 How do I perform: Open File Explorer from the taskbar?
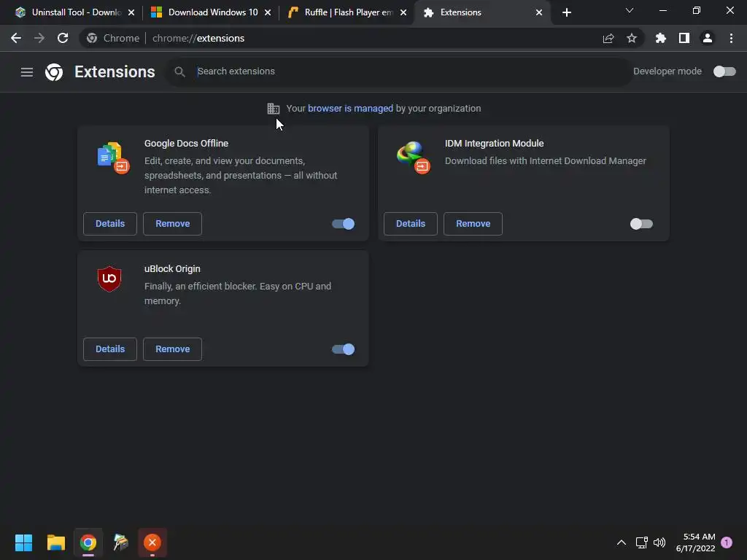(55, 542)
